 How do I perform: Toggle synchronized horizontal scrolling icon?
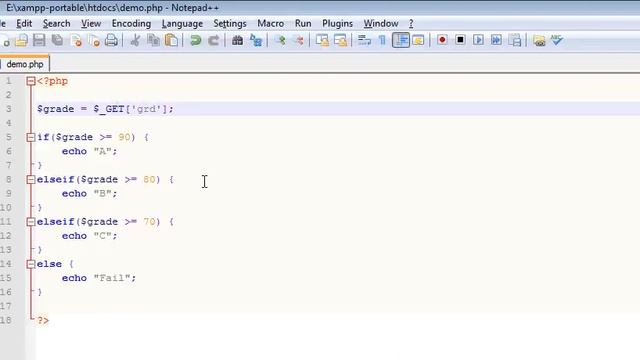[x=340, y=40]
